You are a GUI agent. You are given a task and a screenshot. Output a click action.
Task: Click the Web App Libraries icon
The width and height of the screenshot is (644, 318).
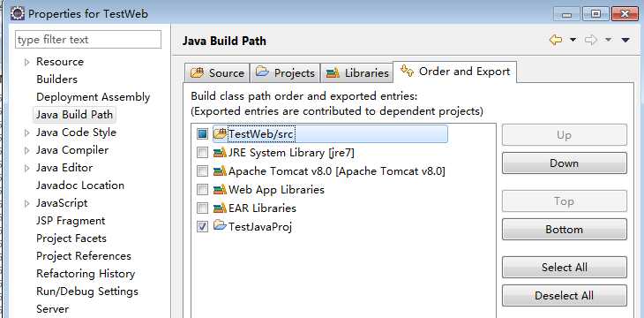(x=221, y=189)
